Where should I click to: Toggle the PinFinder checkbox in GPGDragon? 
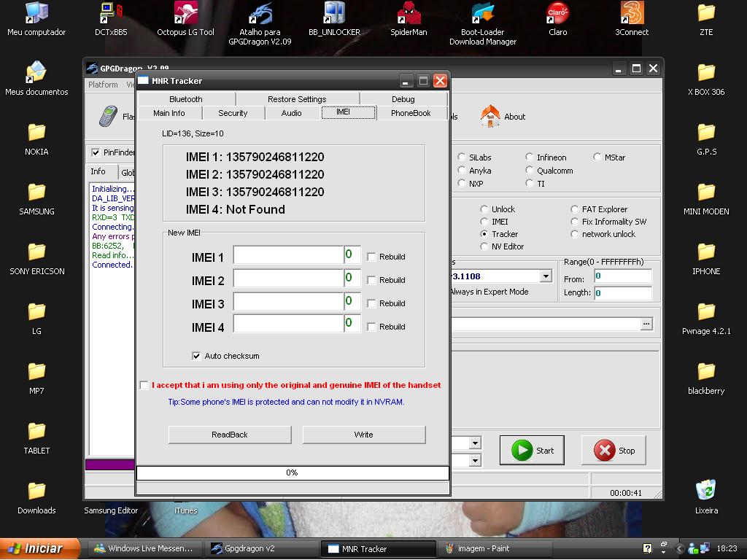click(x=96, y=152)
